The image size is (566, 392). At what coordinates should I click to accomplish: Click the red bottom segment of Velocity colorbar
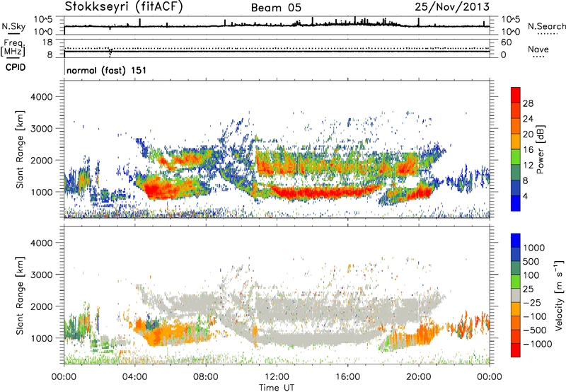(516, 350)
